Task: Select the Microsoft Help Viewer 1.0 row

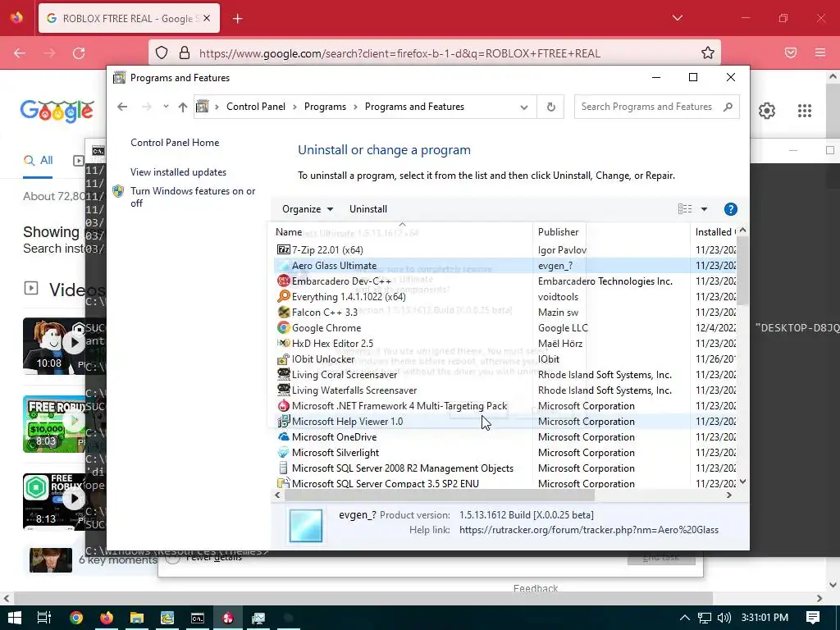Action: click(x=505, y=421)
